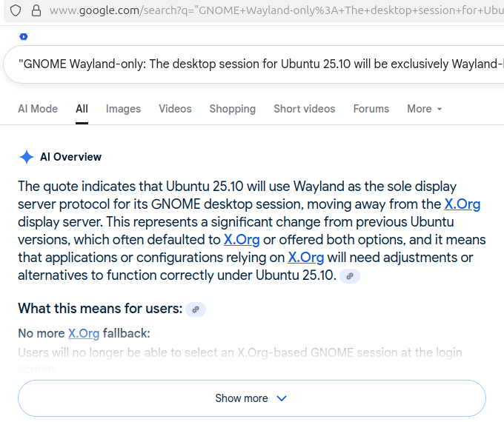The height and width of the screenshot is (422, 504).
Task: Open the Videos results tab
Action: click(175, 109)
